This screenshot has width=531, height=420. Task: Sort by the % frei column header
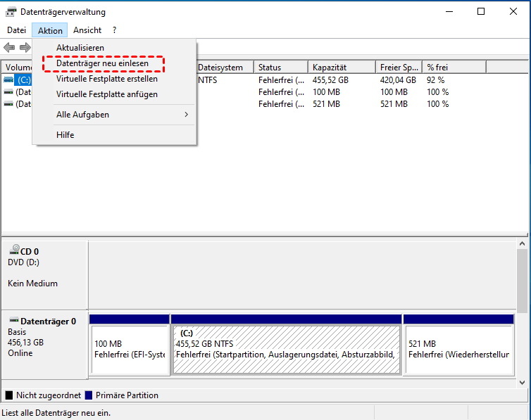click(x=454, y=68)
